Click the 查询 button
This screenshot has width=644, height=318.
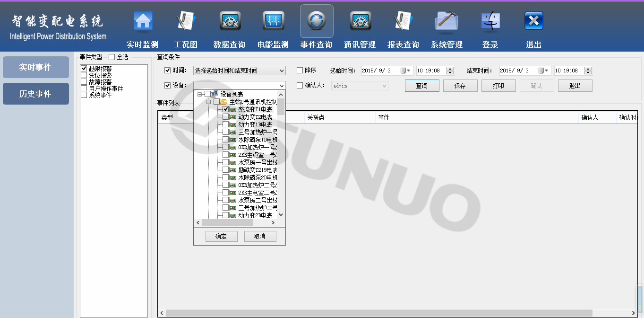[x=421, y=86]
